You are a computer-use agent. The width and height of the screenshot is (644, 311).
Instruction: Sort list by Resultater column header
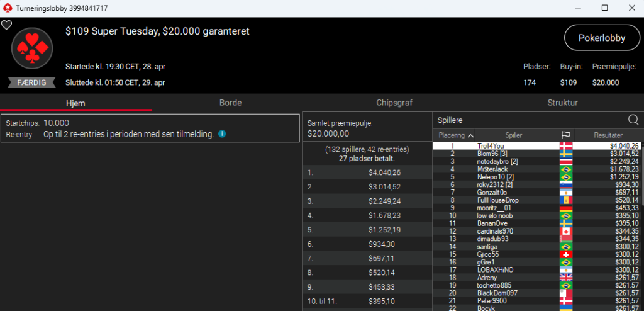tap(608, 135)
